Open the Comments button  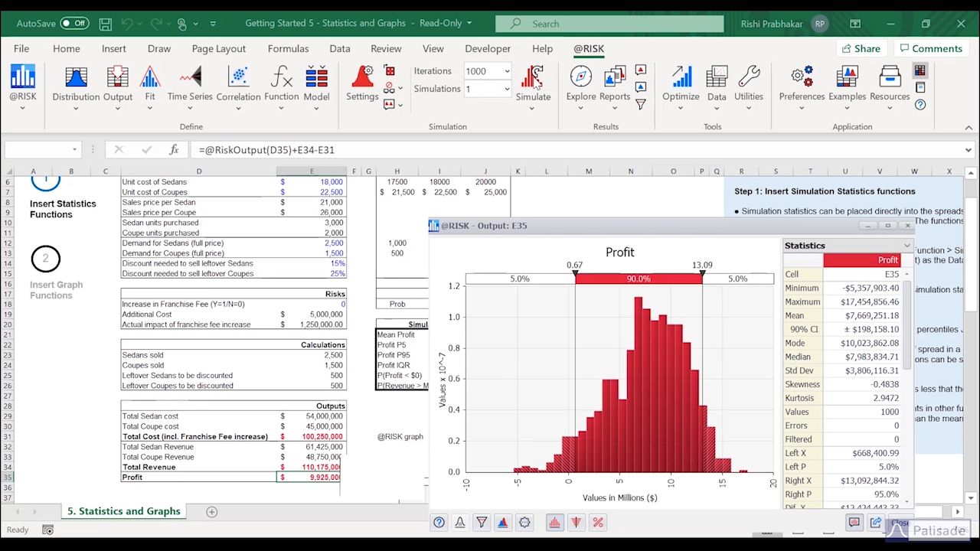click(930, 48)
